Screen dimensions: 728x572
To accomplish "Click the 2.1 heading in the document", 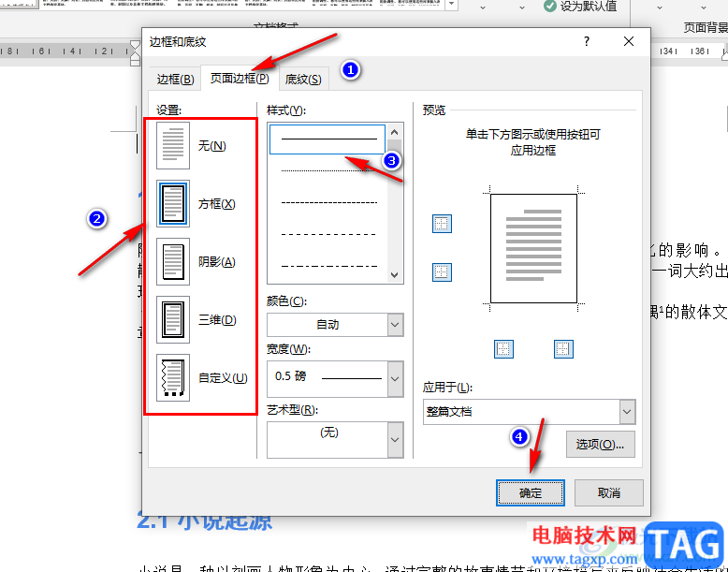I will coord(204,521).
